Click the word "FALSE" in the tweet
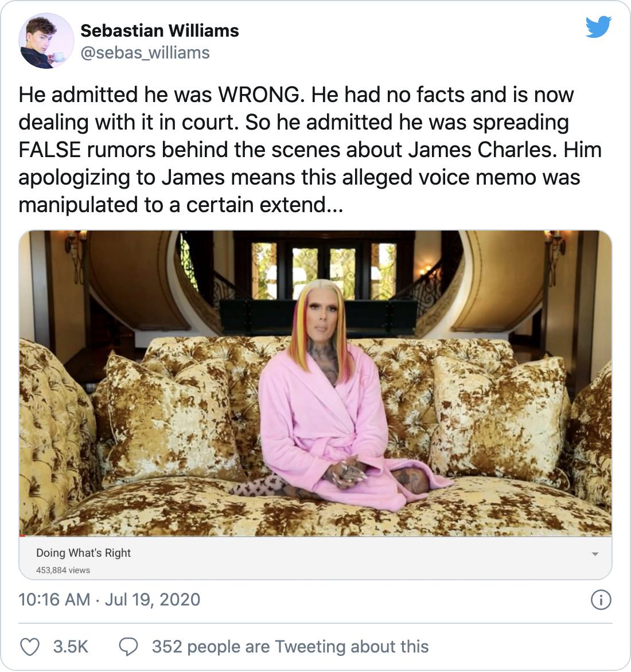The width and height of the screenshot is (631, 672). click(50, 150)
